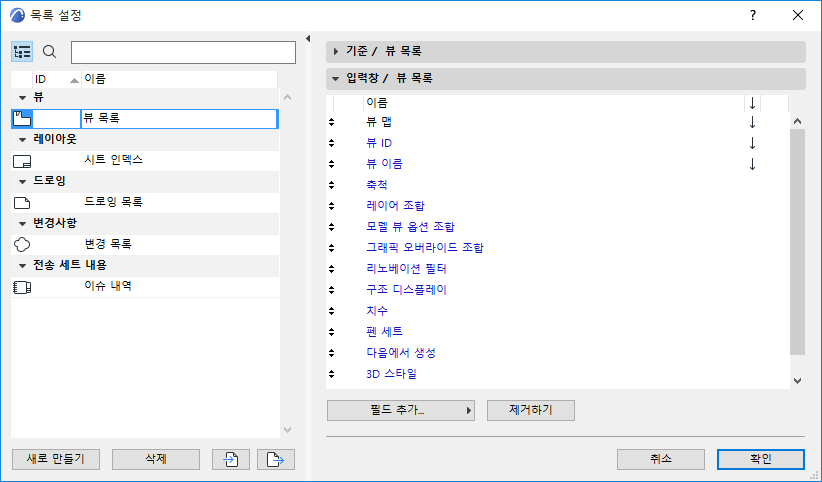
Task: Click the 이름 column header at left
Action: [x=179, y=79]
